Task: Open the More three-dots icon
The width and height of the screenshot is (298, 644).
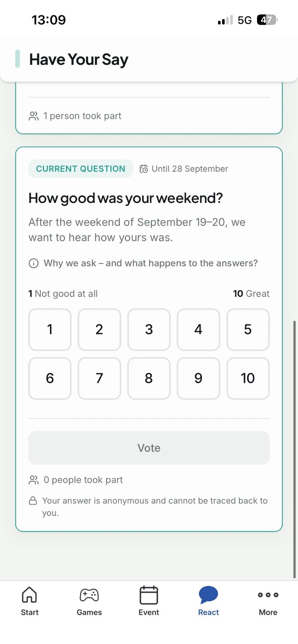Action: (268, 595)
